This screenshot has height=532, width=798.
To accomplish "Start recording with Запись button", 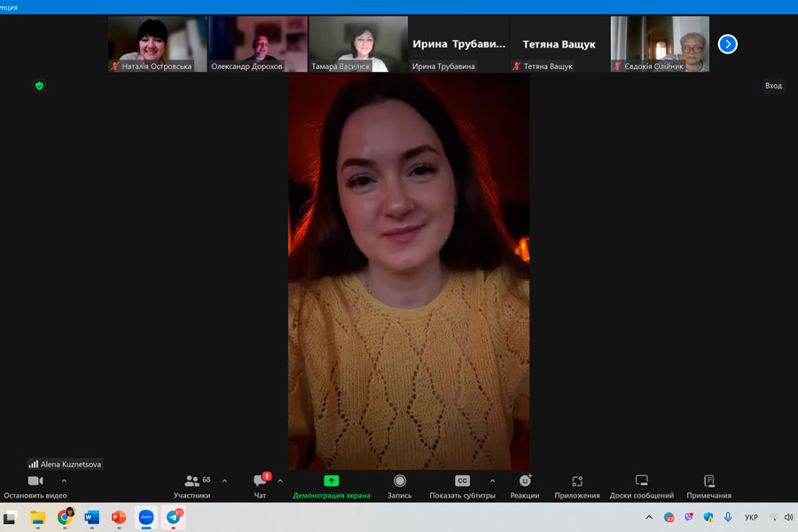I will pyautogui.click(x=400, y=487).
